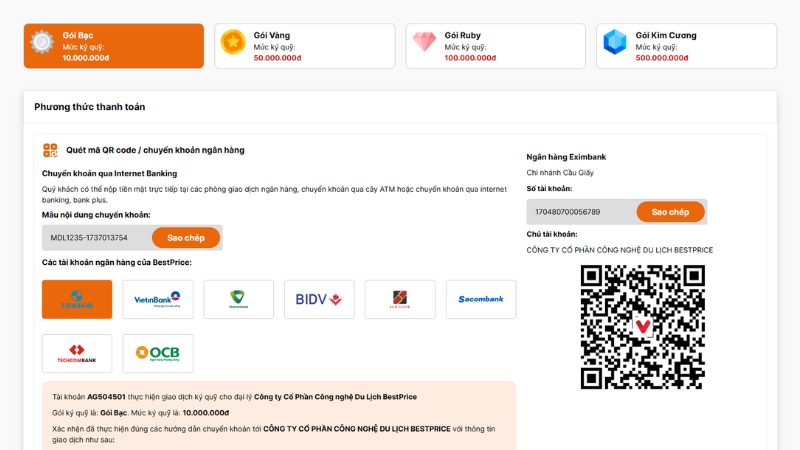Click 'Quét mã QR code / chuyển khoản ngân hàng' text
The image size is (800, 450).
click(155, 150)
